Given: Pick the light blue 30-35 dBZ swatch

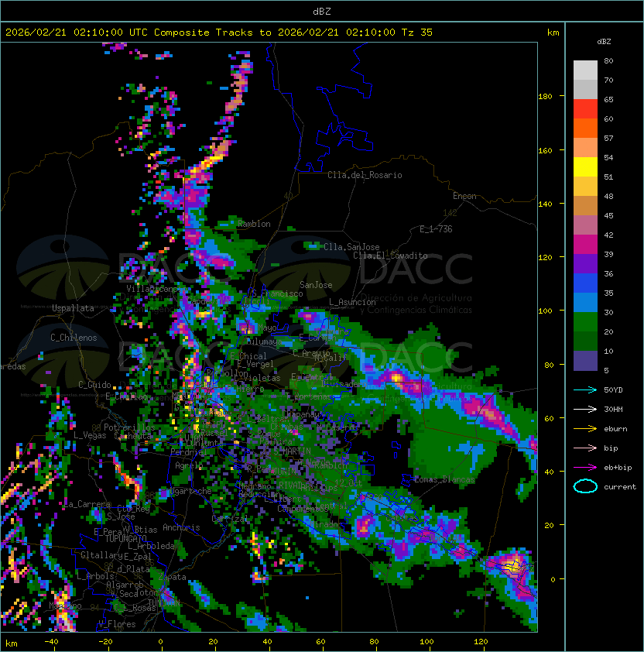Looking at the screenshot, I should (585, 302).
